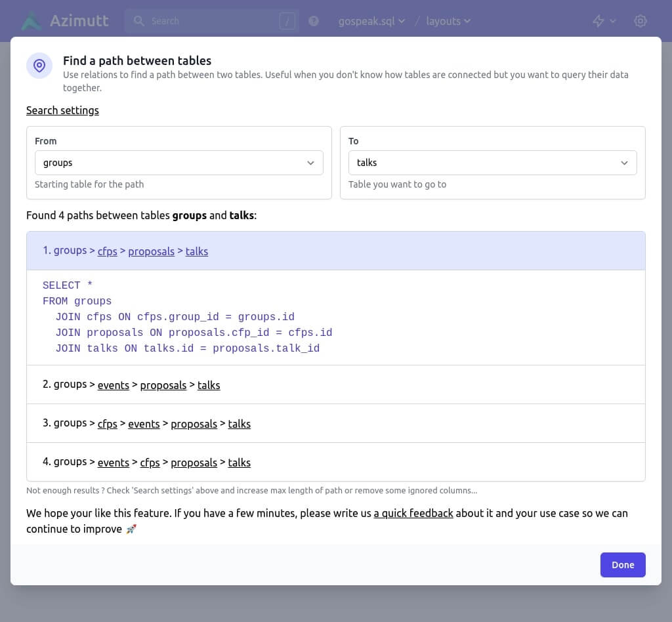Expand path 3 via cfps and events

(x=394, y=423)
